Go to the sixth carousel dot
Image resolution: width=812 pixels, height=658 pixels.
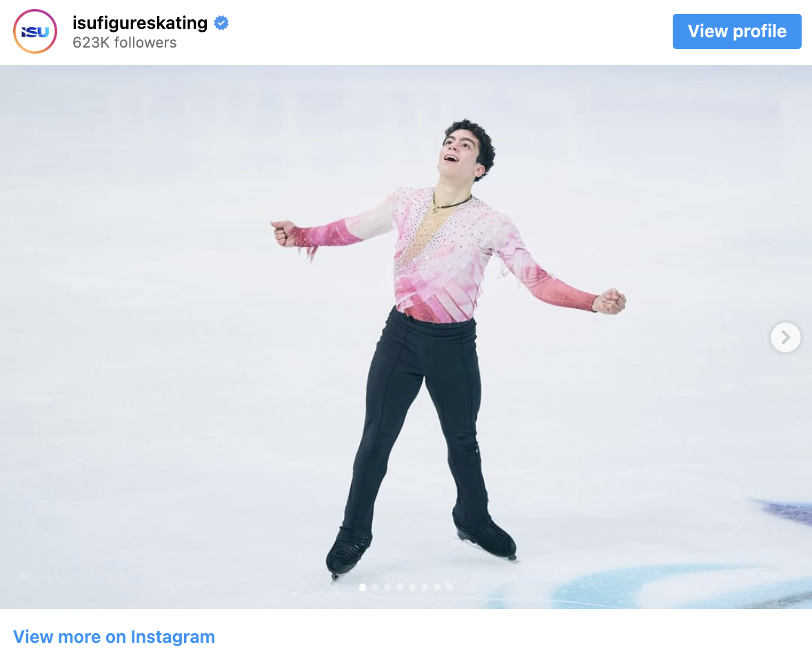(x=425, y=587)
